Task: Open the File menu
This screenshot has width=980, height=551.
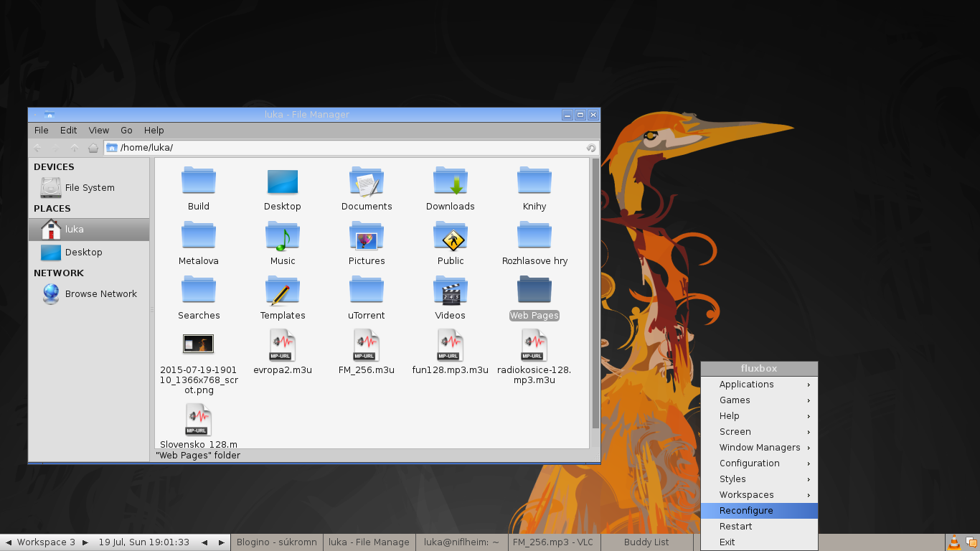Action: (x=42, y=131)
